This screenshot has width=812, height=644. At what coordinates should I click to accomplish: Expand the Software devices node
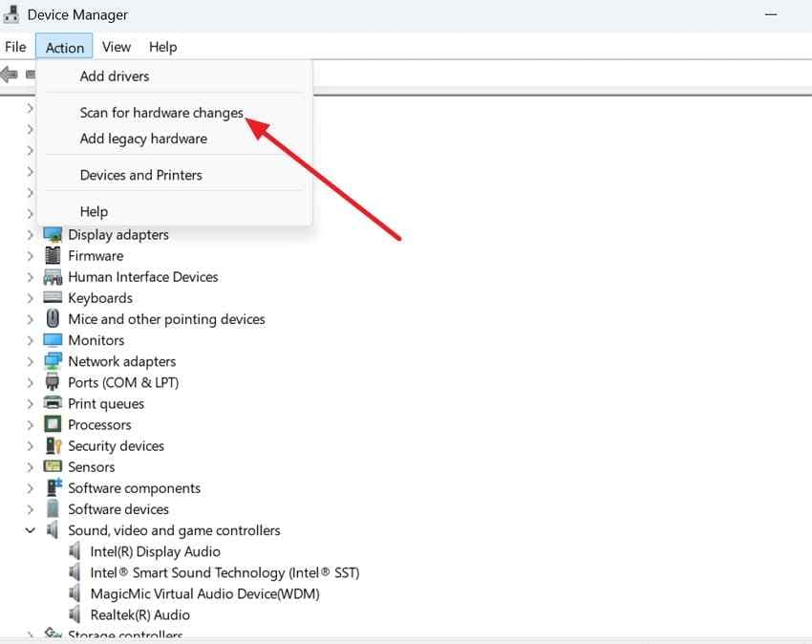coord(30,509)
